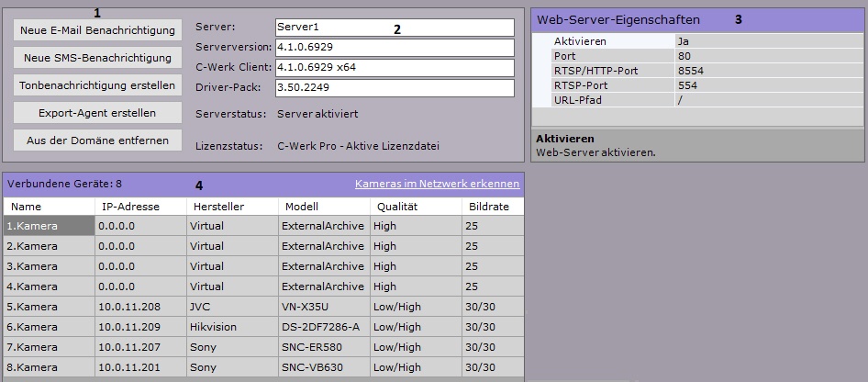Viewport: 868px width, 382px height.
Task: Click the URL-Pfad property row
Action: [x=697, y=100]
